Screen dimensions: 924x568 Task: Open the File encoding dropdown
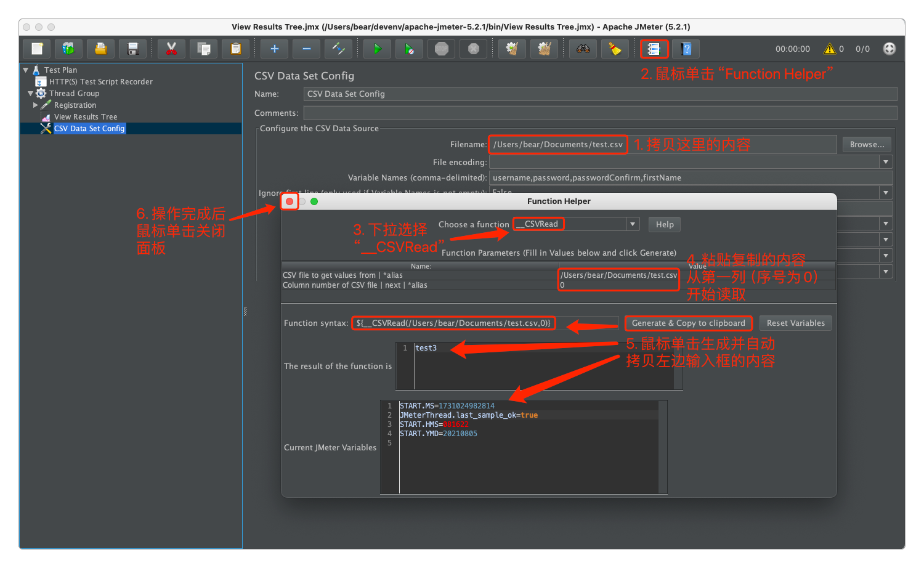pos(886,162)
